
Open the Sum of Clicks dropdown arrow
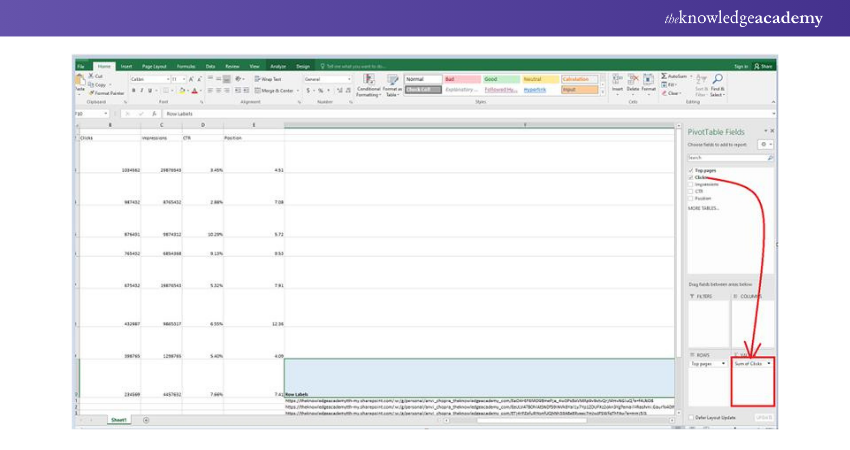769,363
